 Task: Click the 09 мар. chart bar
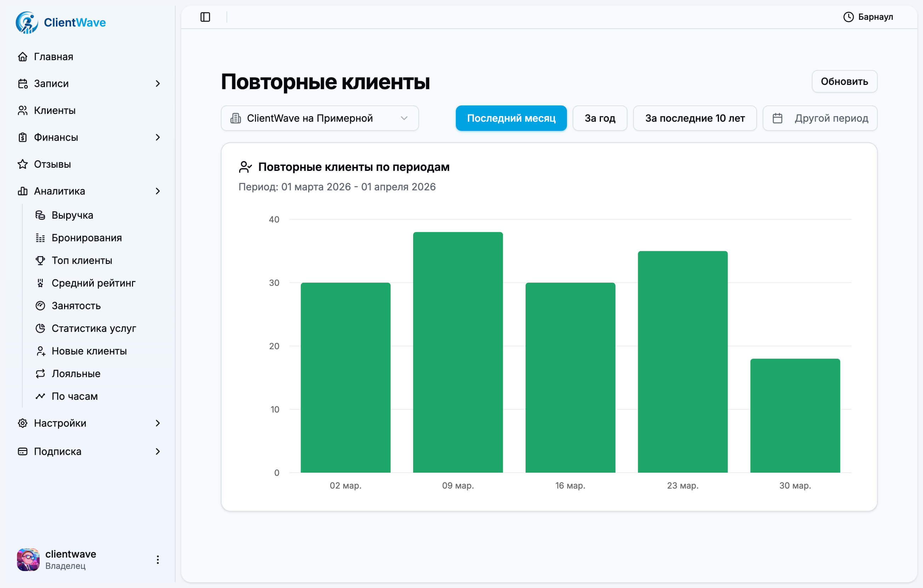458,352
